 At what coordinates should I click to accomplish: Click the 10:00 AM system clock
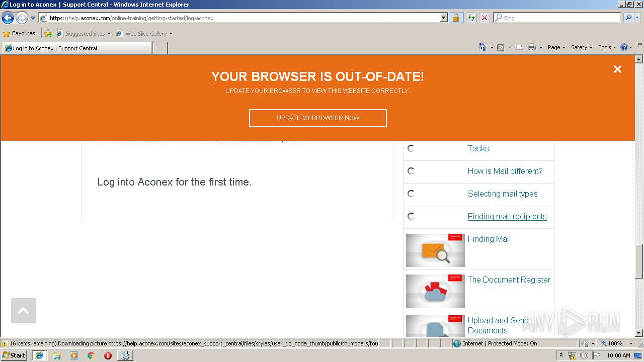click(x=618, y=355)
